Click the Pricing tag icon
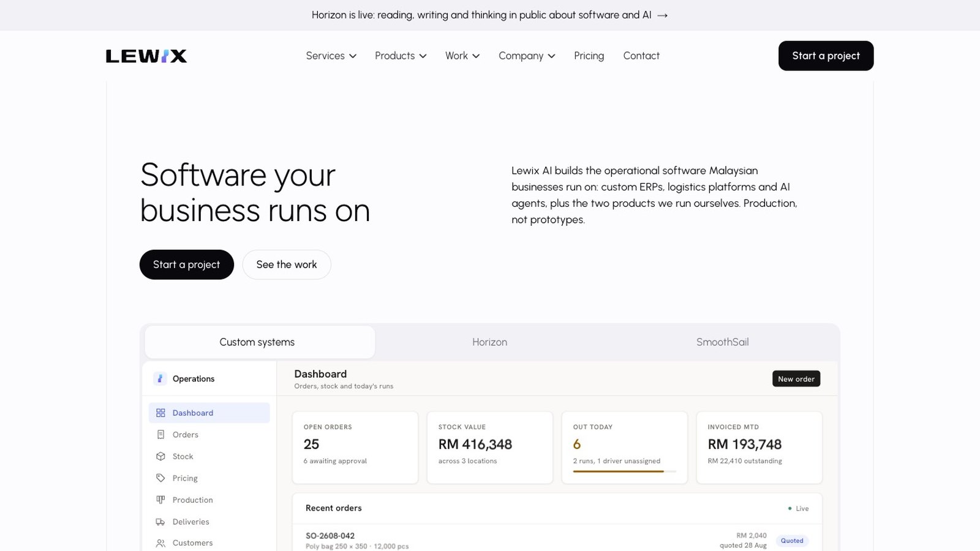This screenshot has width=980, height=551. 160,478
